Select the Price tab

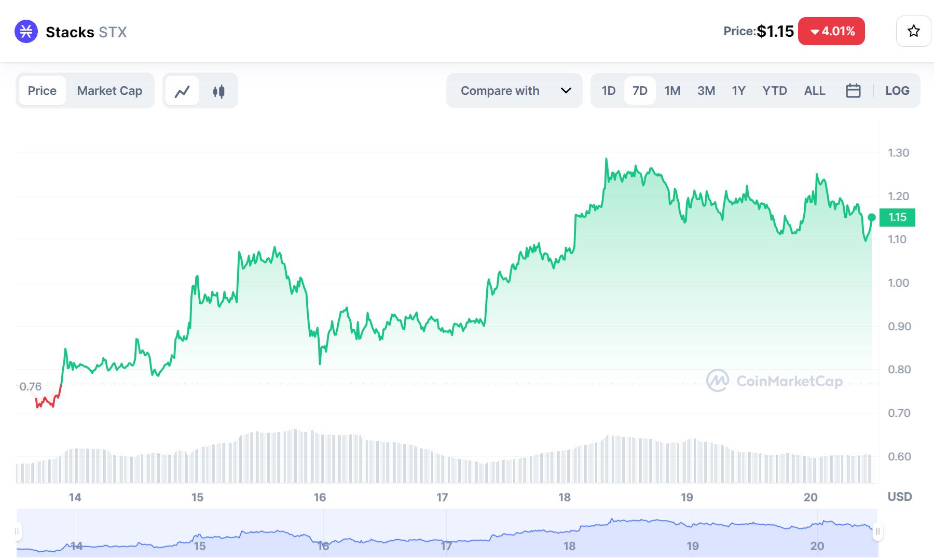(42, 91)
